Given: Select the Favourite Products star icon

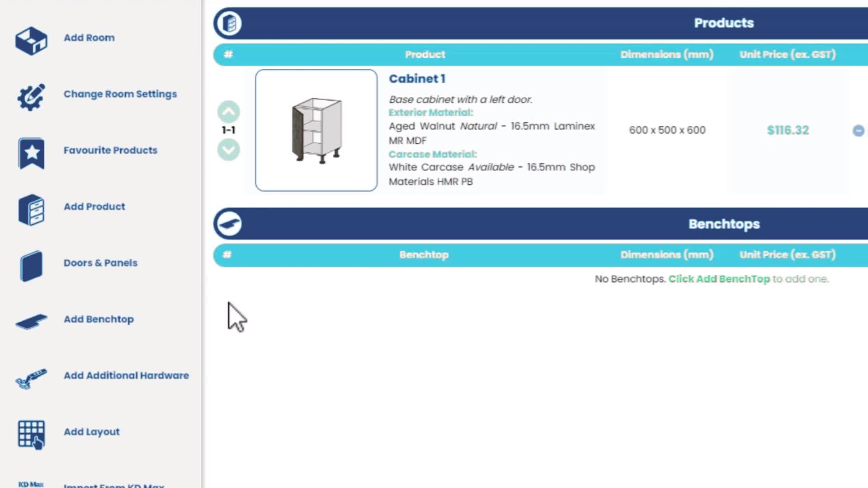Looking at the screenshot, I should tap(31, 153).
